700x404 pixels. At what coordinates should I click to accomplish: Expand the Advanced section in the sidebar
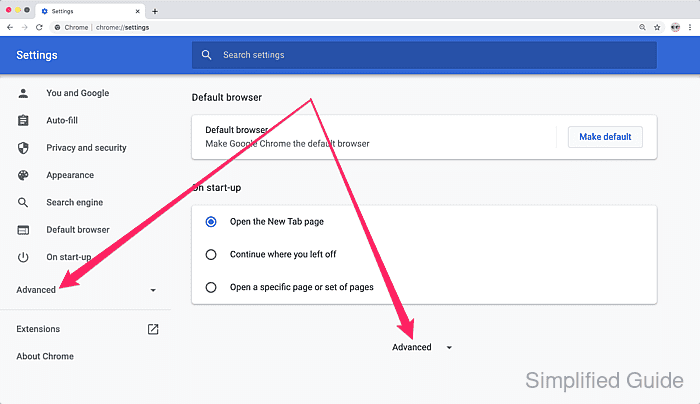(x=86, y=290)
